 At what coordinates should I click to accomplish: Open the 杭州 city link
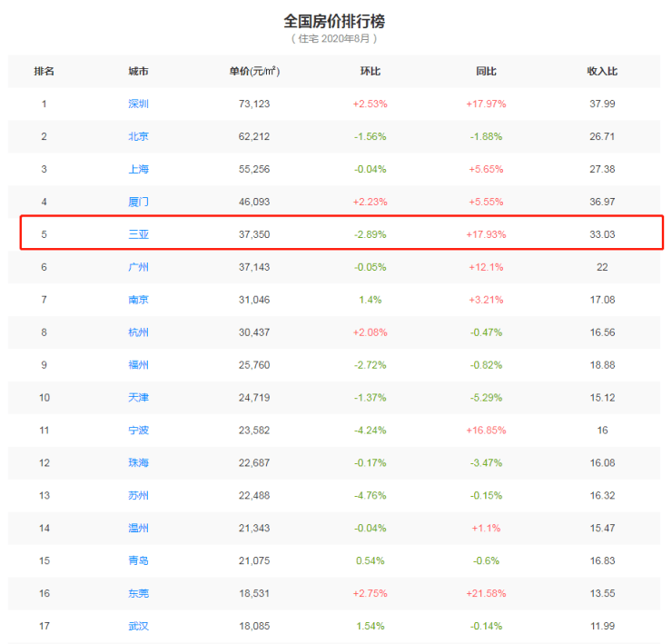(x=138, y=332)
